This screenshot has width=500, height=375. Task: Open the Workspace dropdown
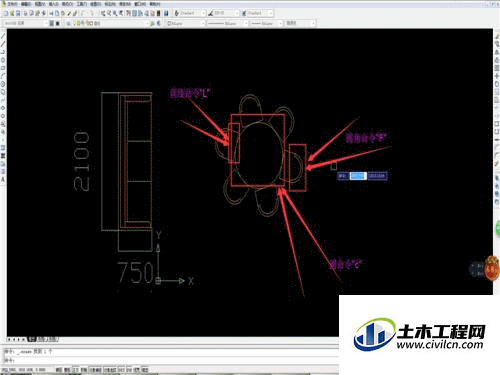pyautogui.click(x=46, y=23)
